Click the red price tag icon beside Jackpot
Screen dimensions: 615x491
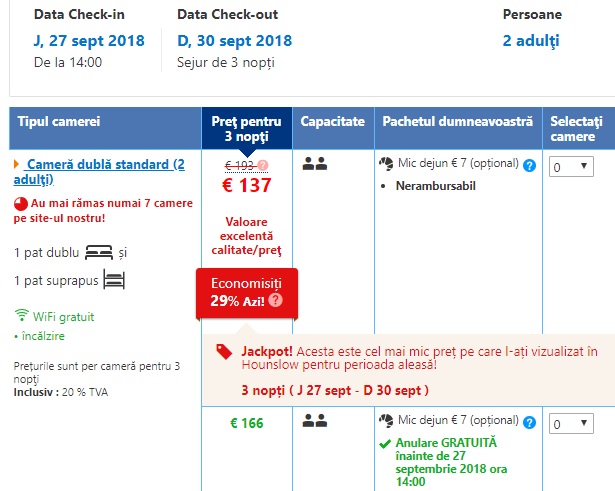[x=225, y=352]
